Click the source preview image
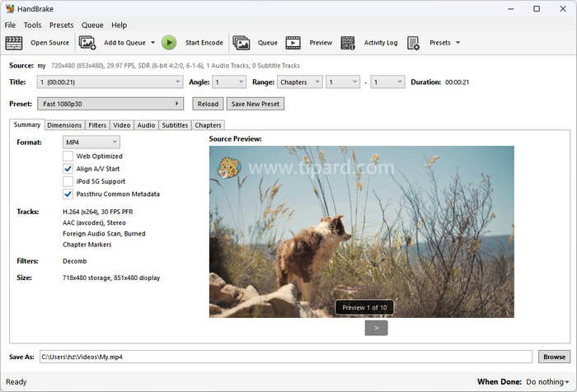The image size is (577, 392). [362, 231]
